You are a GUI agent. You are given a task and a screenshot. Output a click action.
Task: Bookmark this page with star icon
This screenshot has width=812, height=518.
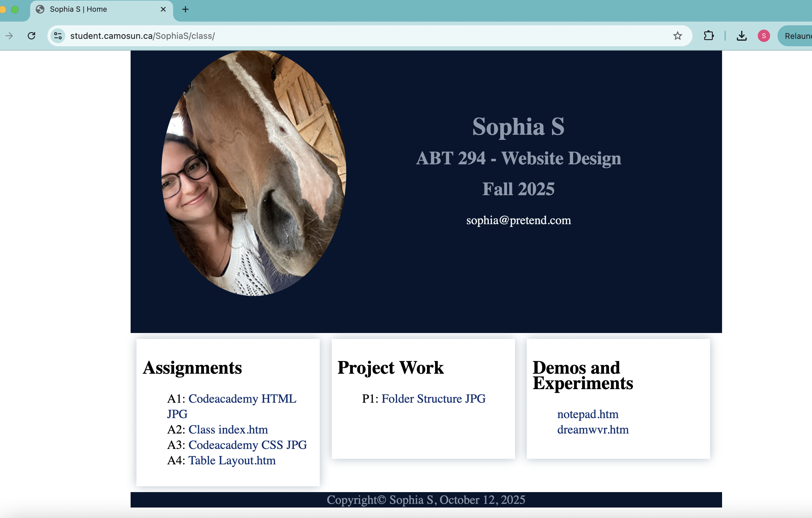point(677,36)
